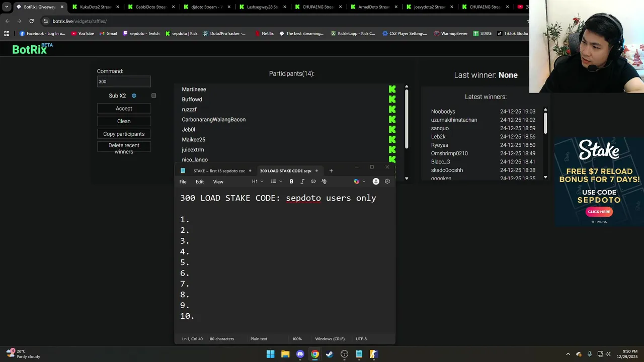Toggle the Sub X2 checkbox
This screenshot has width=644, height=362.
[154, 96]
